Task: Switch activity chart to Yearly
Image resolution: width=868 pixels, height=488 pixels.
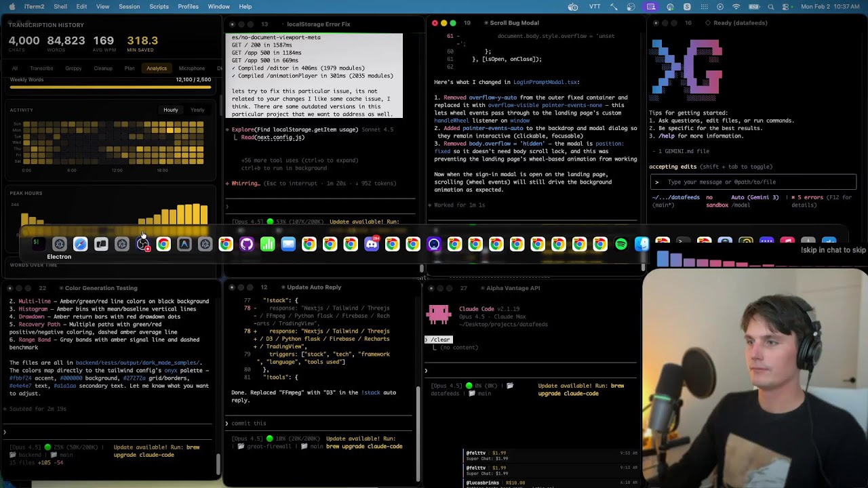Action: click(197, 110)
